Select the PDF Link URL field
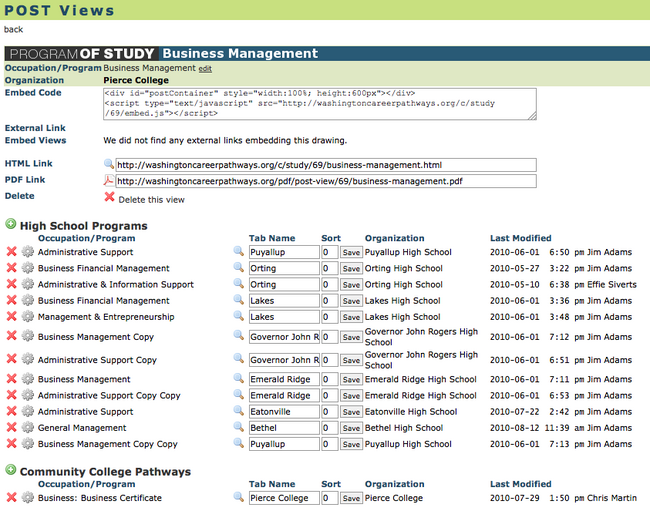Viewport: 650px width, 511px height. click(326, 181)
